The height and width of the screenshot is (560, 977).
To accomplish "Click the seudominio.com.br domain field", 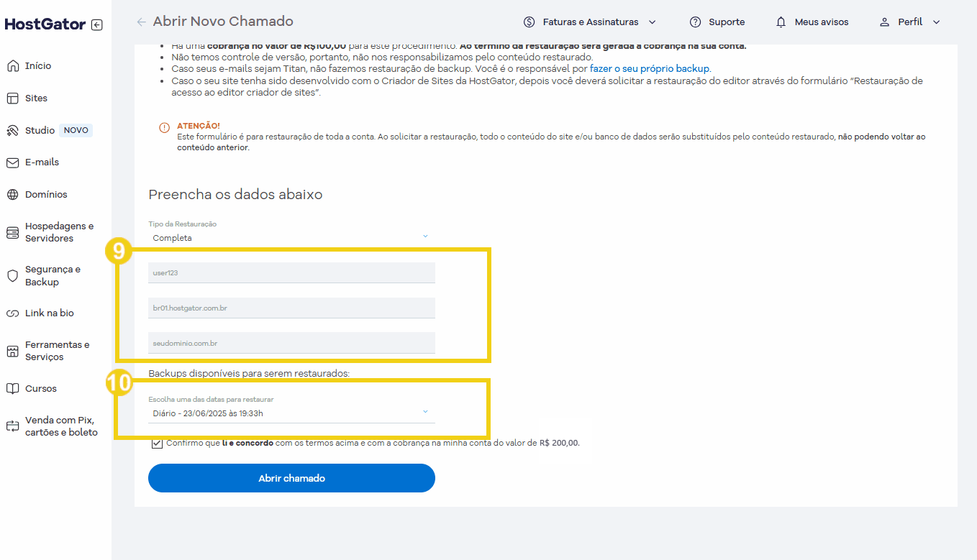I will pyautogui.click(x=291, y=343).
